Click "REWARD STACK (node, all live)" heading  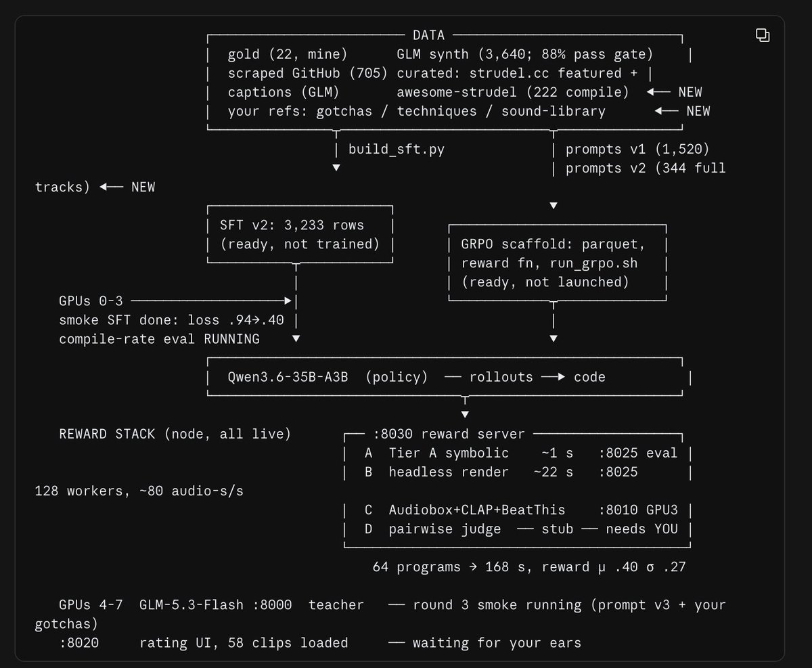175,434
